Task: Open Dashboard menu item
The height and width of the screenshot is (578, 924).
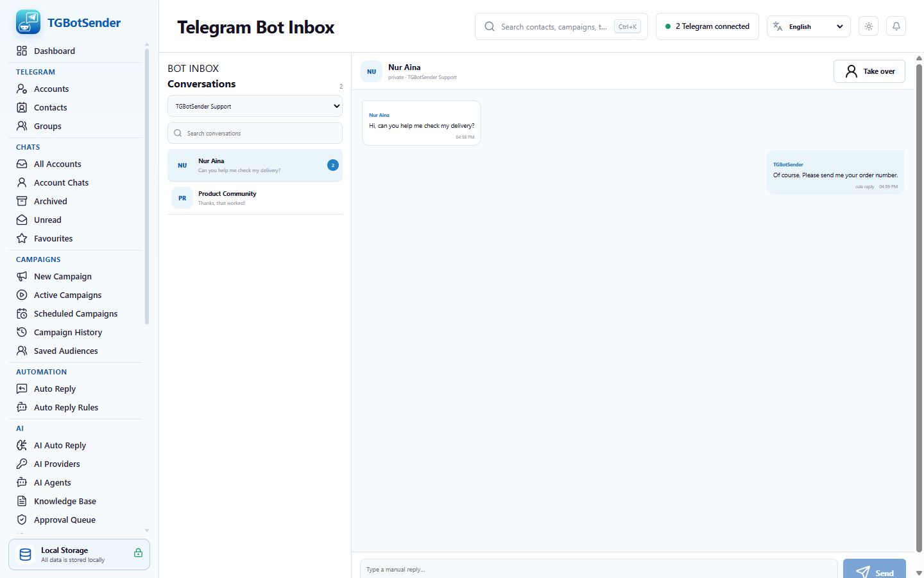Action: point(76,51)
